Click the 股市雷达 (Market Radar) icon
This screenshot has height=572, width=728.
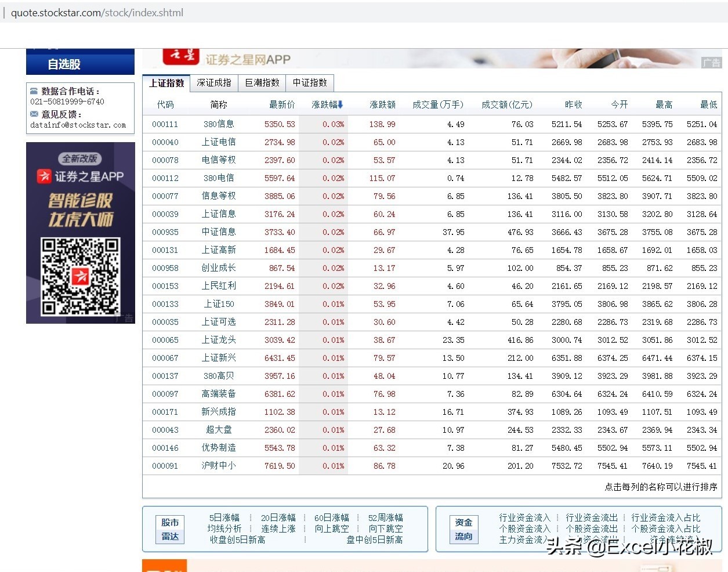[x=170, y=529]
